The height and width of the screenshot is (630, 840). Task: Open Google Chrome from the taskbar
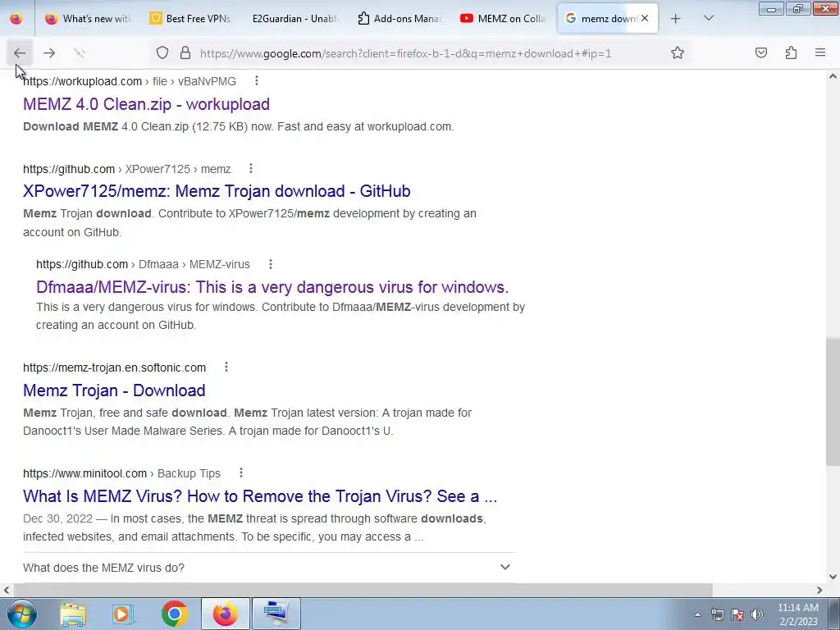pyautogui.click(x=174, y=614)
